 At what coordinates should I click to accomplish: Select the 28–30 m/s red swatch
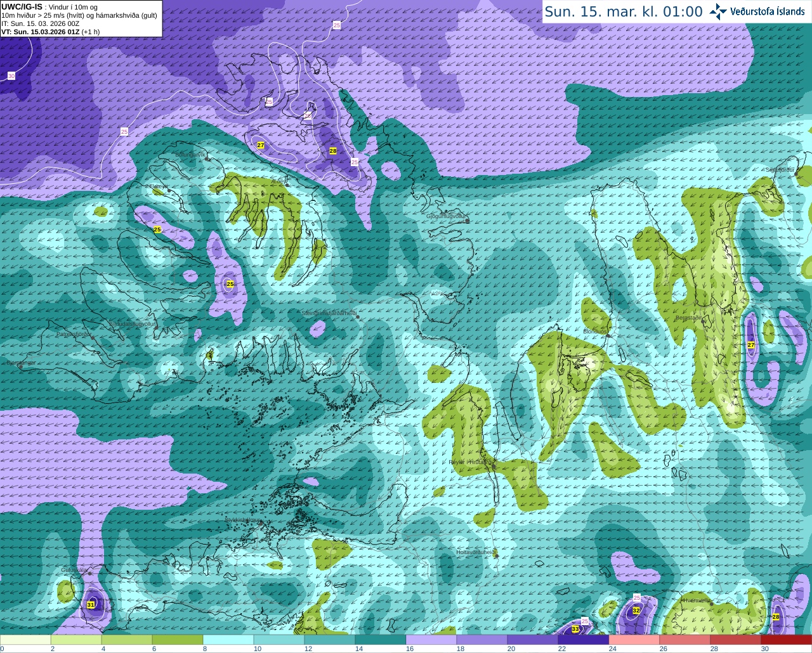[x=736, y=640]
